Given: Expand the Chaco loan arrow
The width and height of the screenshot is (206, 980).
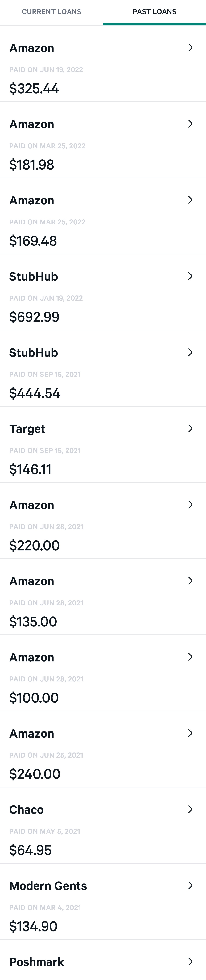Looking at the screenshot, I should [190, 809].
